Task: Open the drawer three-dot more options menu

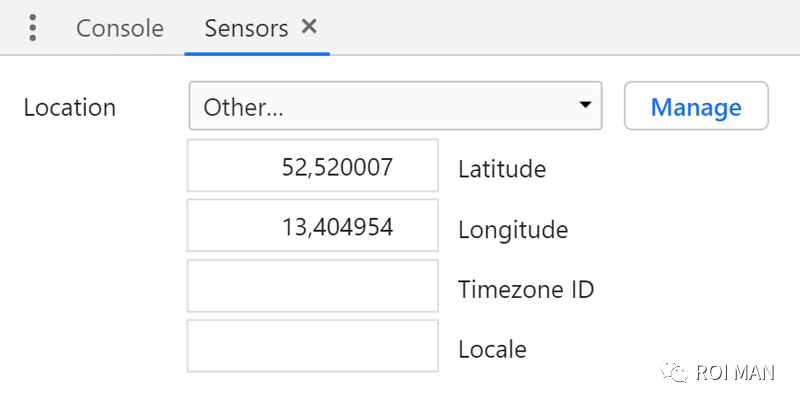Action: click(33, 28)
